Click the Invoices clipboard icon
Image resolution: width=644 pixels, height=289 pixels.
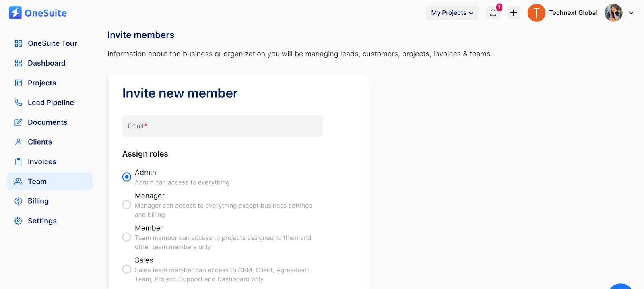18,162
